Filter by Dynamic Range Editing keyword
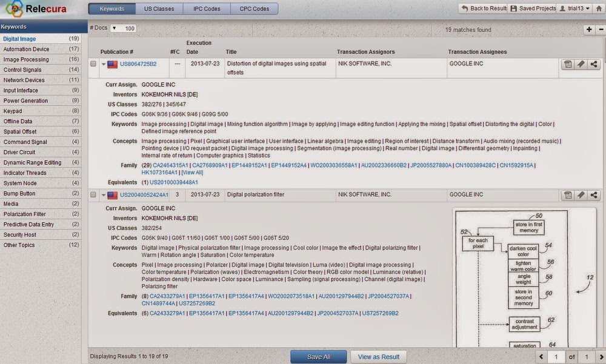The height and width of the screenshot is (364, 606). point(41,163)
